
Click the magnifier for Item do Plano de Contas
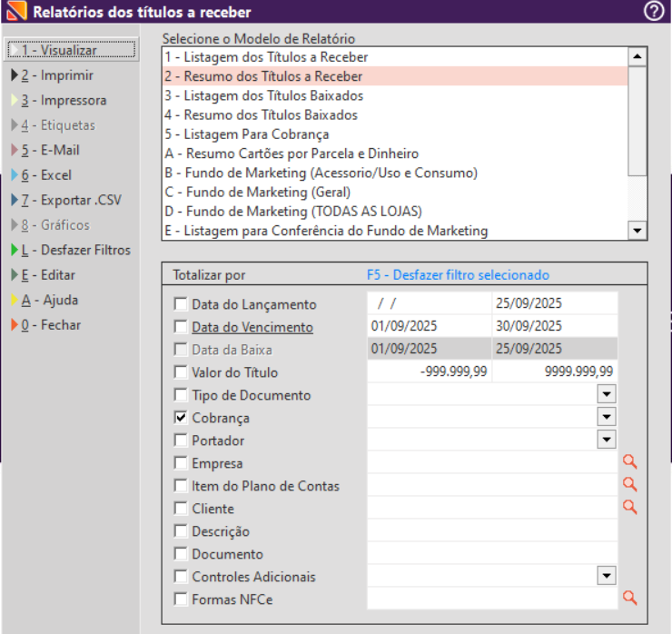[629, 485]
